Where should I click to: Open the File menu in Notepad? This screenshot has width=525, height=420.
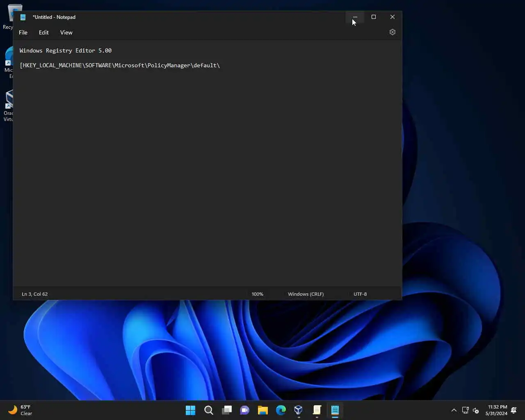point(23,32)
